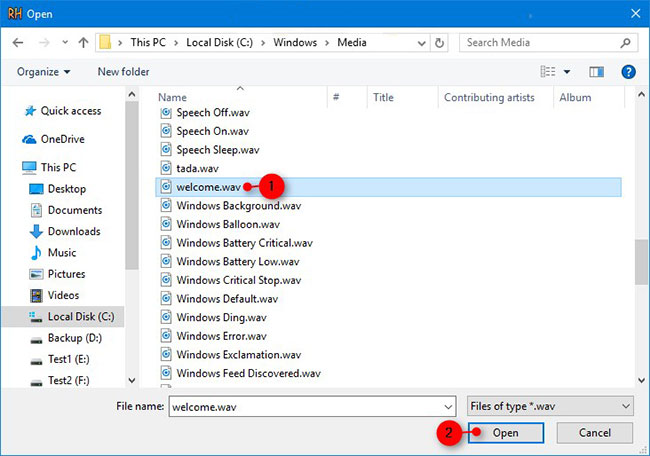Open the Desktop folder in sidebar
This screenshot has height=456, width=650.
click(58, 189)
